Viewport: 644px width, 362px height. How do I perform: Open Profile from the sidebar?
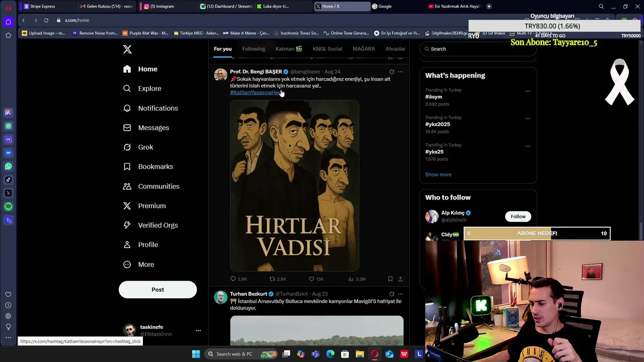tap(140, 245)
